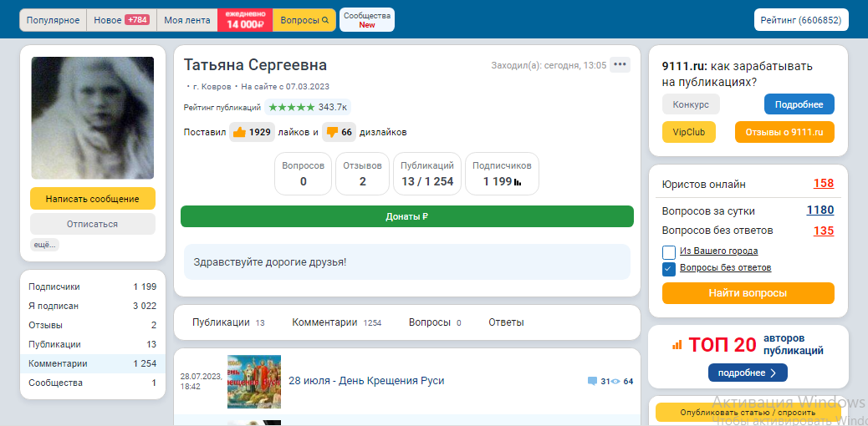Select Комментарии 1 254 in the sidebar
This screenshot has width=868, height=426.
click(93, 363)
